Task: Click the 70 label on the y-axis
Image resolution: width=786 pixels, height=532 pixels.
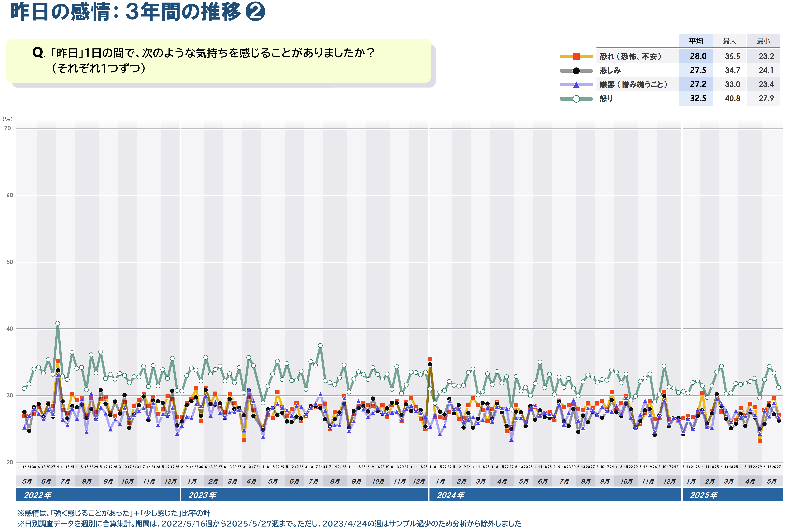Action: coord(7,128)
